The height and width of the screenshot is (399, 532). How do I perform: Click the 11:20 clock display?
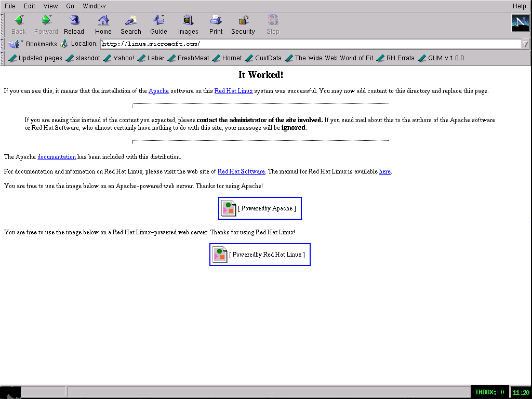pos(521,393)
